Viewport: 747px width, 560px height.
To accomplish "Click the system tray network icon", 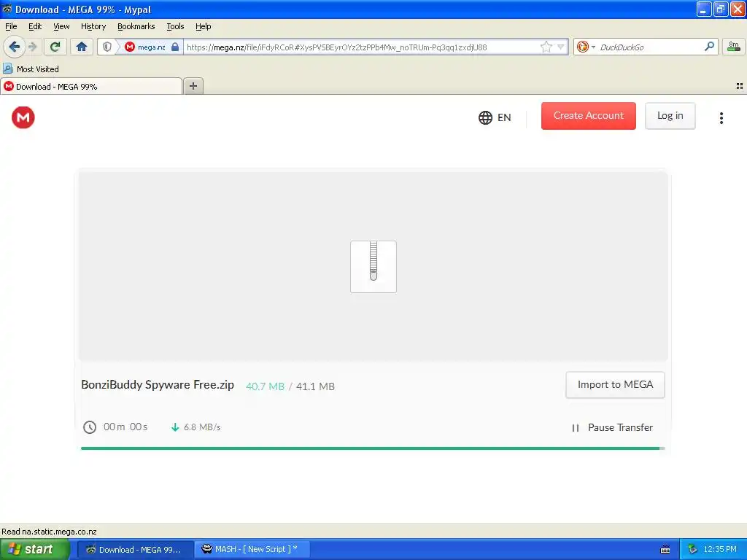I will 693,550.
